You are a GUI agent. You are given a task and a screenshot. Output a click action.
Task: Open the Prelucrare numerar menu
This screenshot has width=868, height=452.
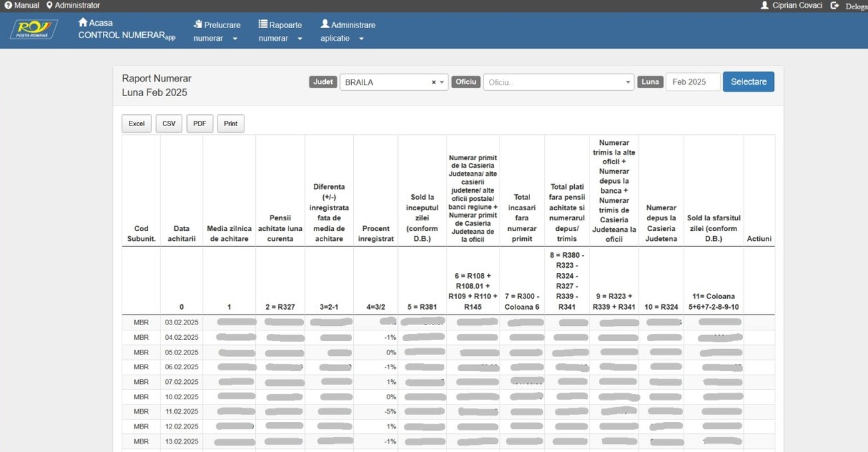pyautogui.click(x=216, y=31)
